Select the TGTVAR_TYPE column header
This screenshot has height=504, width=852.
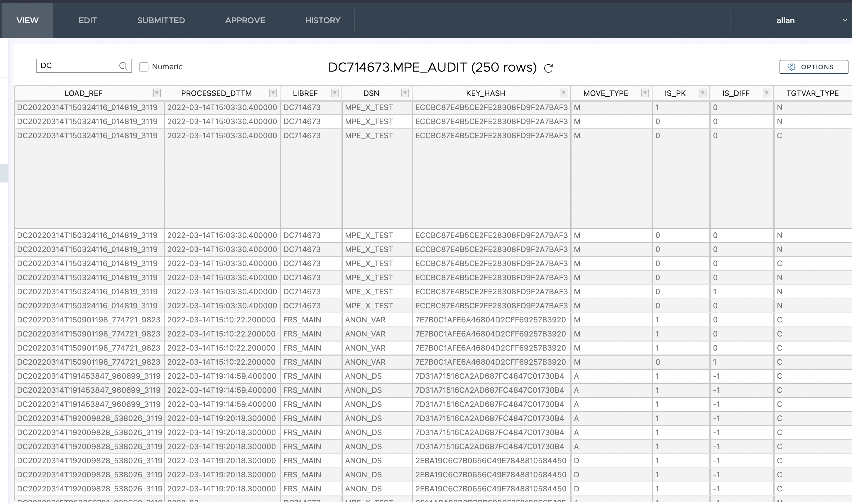pos(812,93)
